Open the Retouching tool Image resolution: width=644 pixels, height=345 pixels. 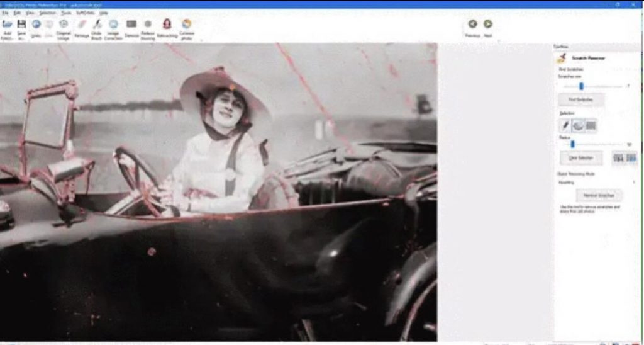click(167, 27)
